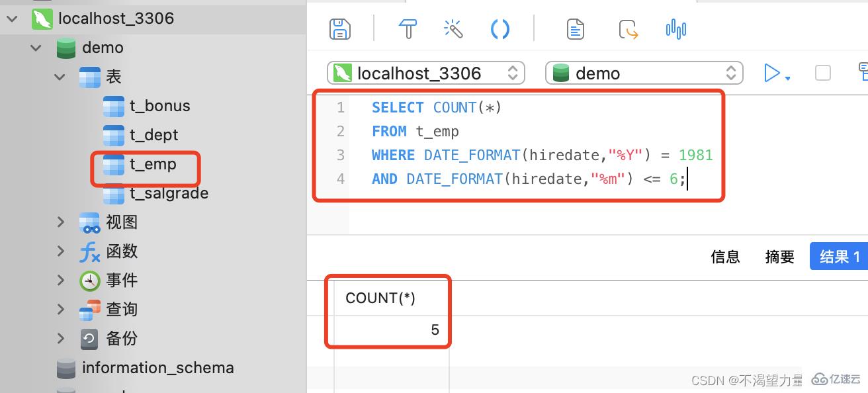Image resolution: width=868 pixels, height=393 pixels.
Task: Click the Beautify SQL magic wand icon
Action: [453, 29]
